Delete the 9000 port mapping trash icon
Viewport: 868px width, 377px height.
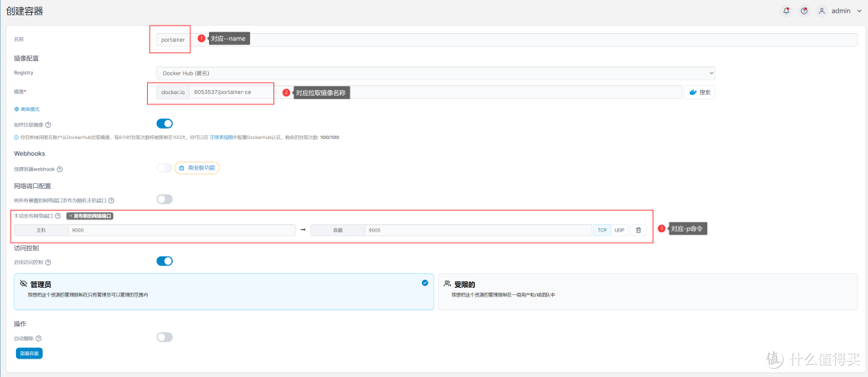tap(638, 230)
